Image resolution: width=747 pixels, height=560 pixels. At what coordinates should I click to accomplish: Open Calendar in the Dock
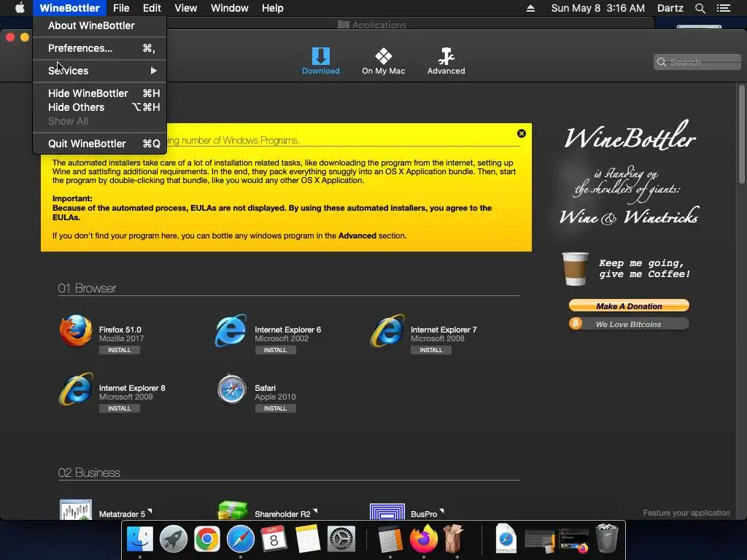click(x=274, y=539)
